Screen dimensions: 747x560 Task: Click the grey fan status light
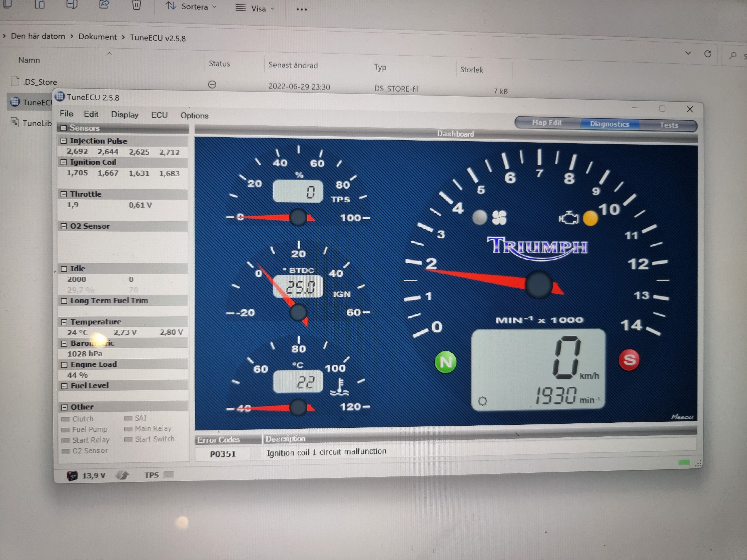tap(479, 217)
